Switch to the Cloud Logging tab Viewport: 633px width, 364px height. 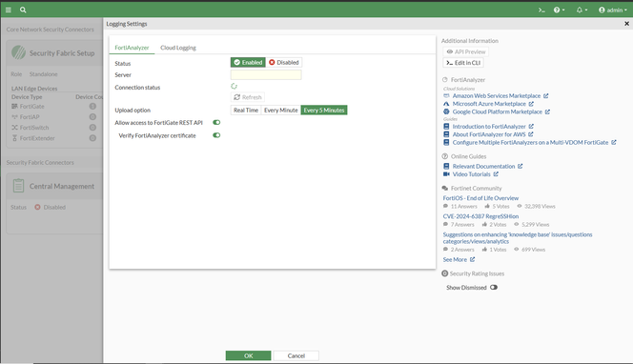[178, 48]
